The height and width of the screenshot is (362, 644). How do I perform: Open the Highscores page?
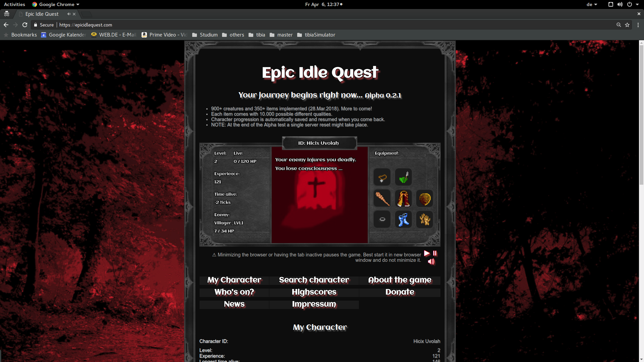pos(314,292)
